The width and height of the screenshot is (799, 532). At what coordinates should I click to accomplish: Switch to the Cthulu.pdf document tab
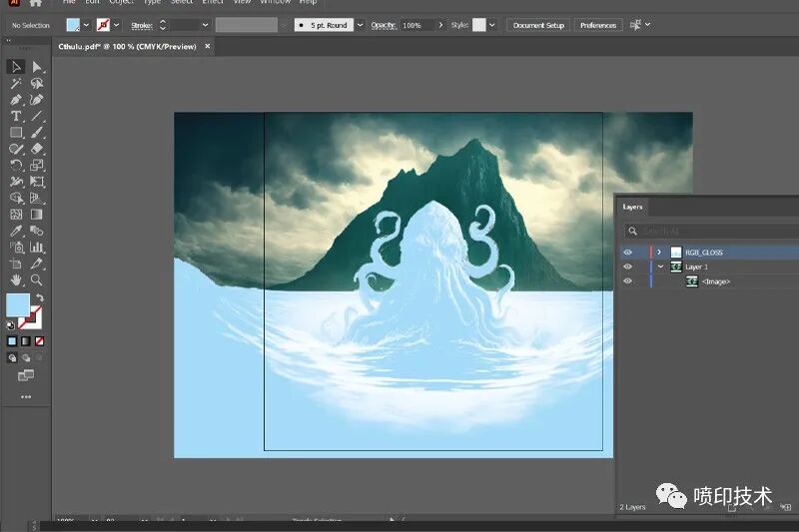point(127,46)
